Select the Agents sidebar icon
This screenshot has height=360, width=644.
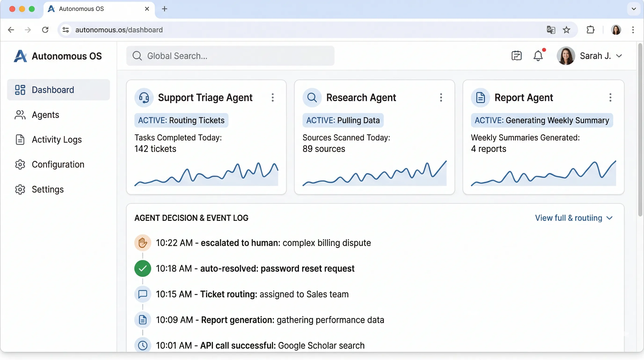pyautogui.click(x=20, y=115)
